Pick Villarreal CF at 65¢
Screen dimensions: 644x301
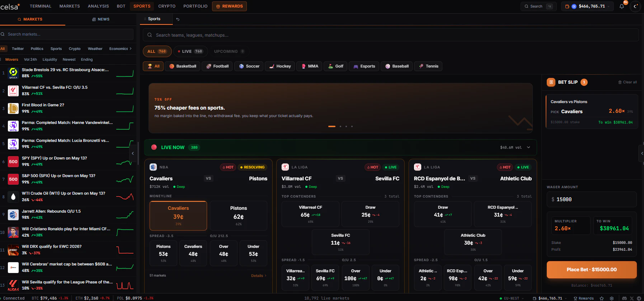310,214
